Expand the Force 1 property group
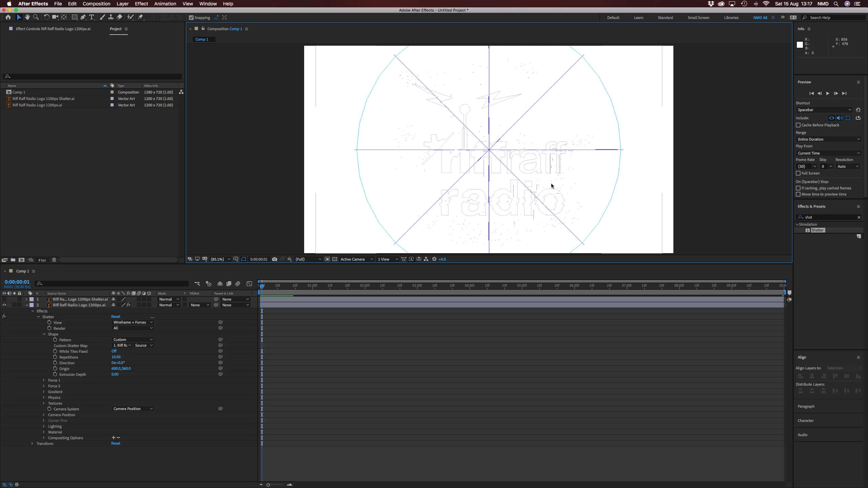The image size is (868, 488). point(44,380)
